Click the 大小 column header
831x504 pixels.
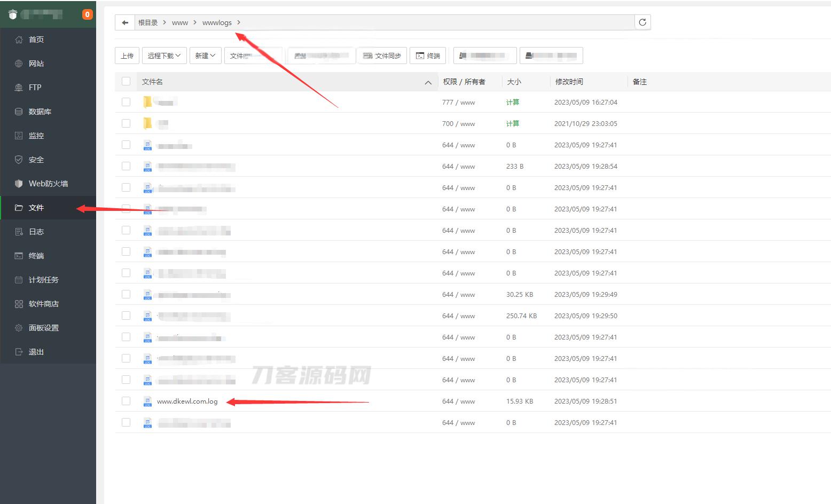point(514,82)
